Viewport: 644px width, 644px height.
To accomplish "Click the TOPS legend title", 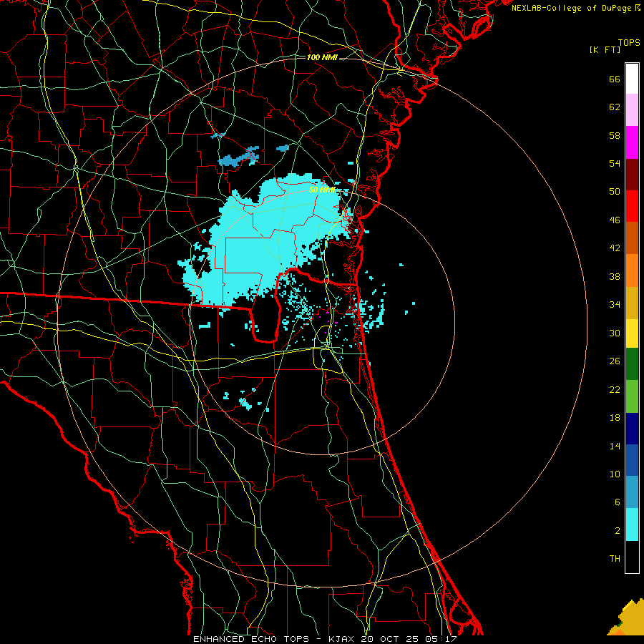I will [x=629, y=42].
